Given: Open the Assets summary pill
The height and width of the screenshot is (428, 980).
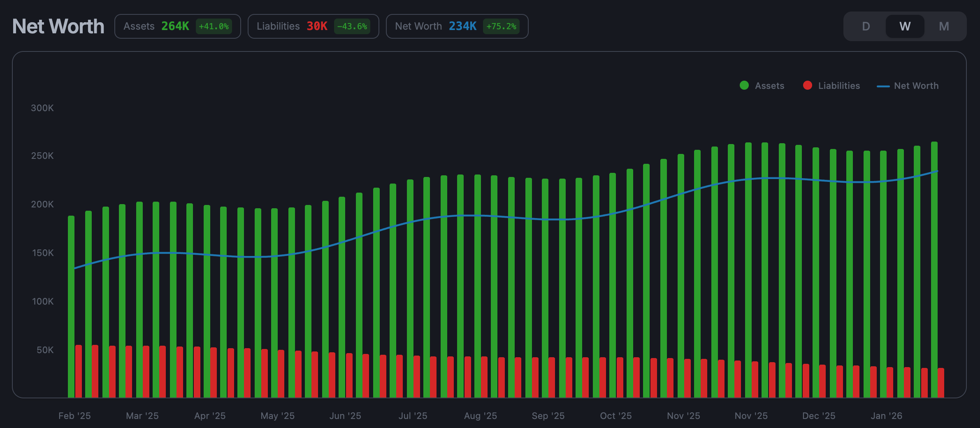Looking at the screenshot, I should tap(178, 26).
